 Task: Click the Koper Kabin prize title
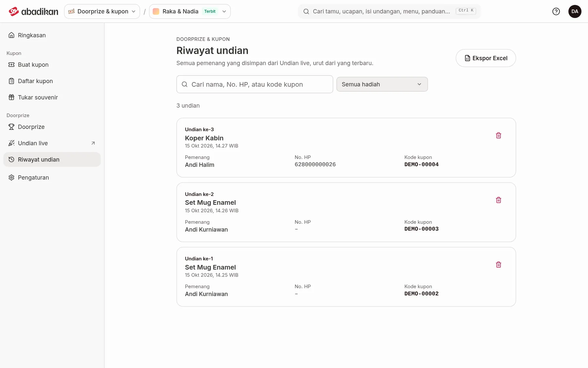(x=204, y=138)
